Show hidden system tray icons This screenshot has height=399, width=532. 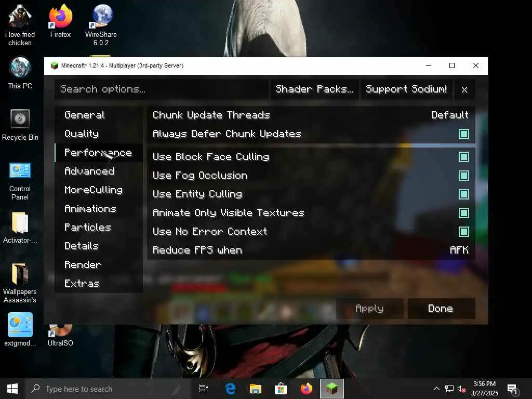click(436, 389)
